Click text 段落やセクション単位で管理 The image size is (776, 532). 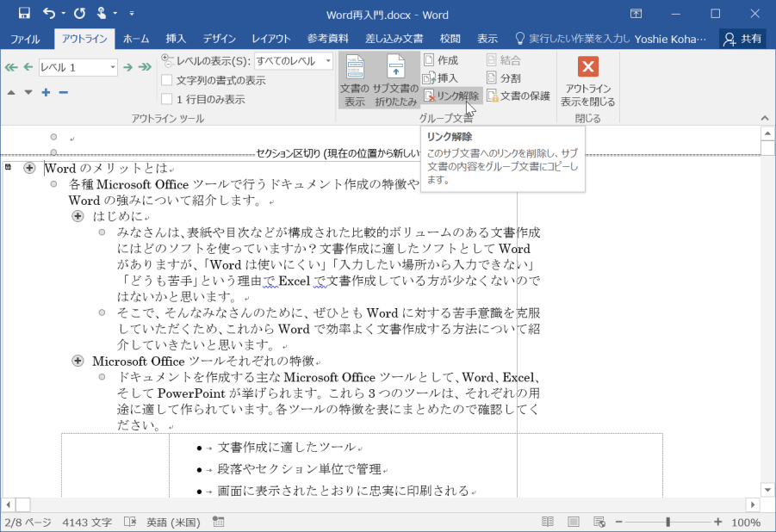[x=300, y=469]
